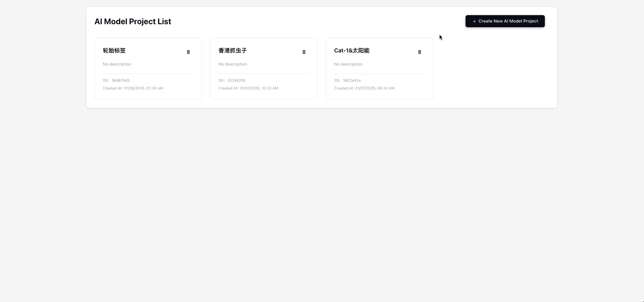The height and width of the screenshot is (302, 644).
Task: Click the ID 5022e41e text
Action: click(348, 81)
